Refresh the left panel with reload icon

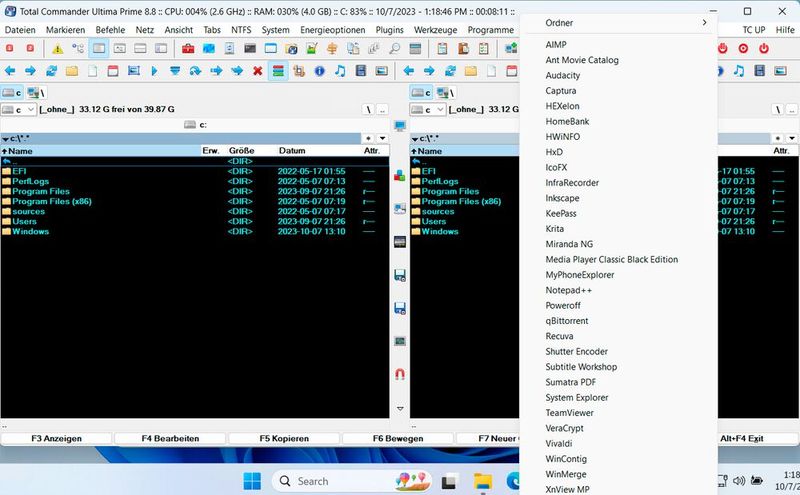coord(52,70)
